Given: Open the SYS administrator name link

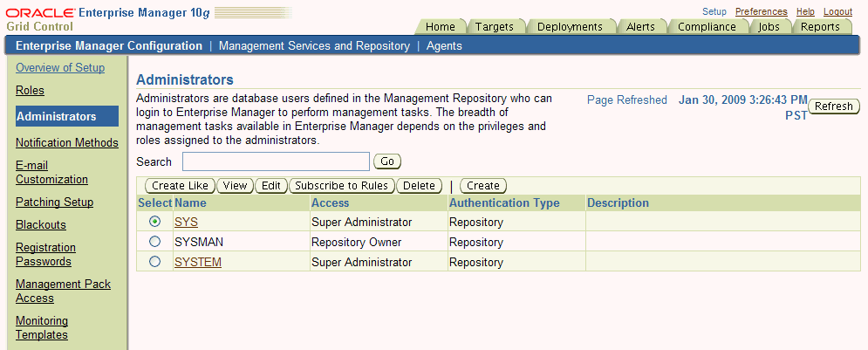Looking at the screenshot, I should (186, 222).
